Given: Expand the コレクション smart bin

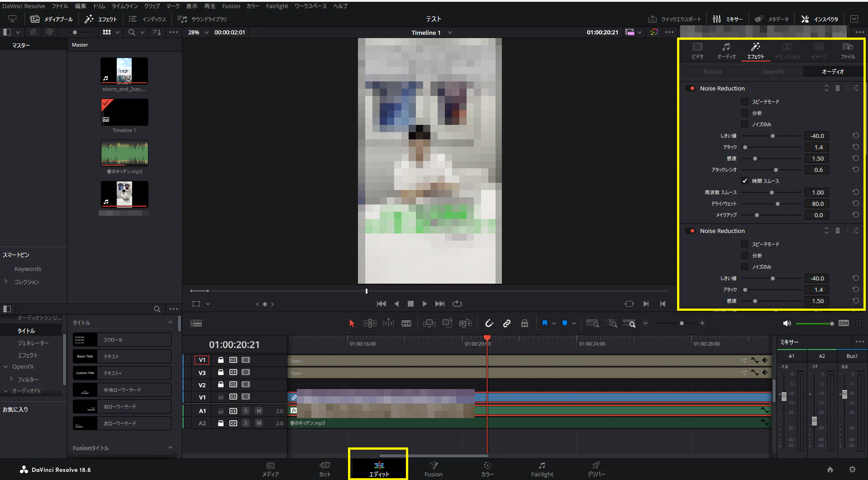Looking at the screenshot, I should tap(6, 281).
